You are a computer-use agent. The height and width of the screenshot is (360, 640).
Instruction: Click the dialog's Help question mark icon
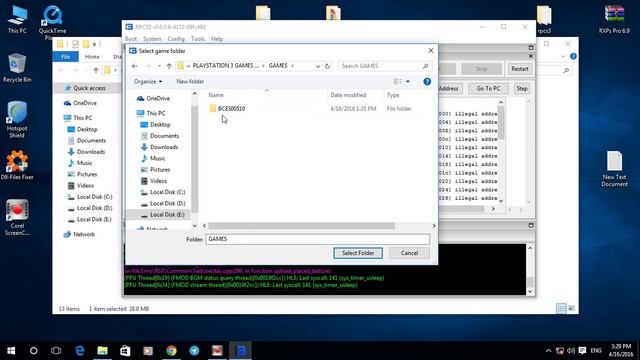[x=427, y=82]
